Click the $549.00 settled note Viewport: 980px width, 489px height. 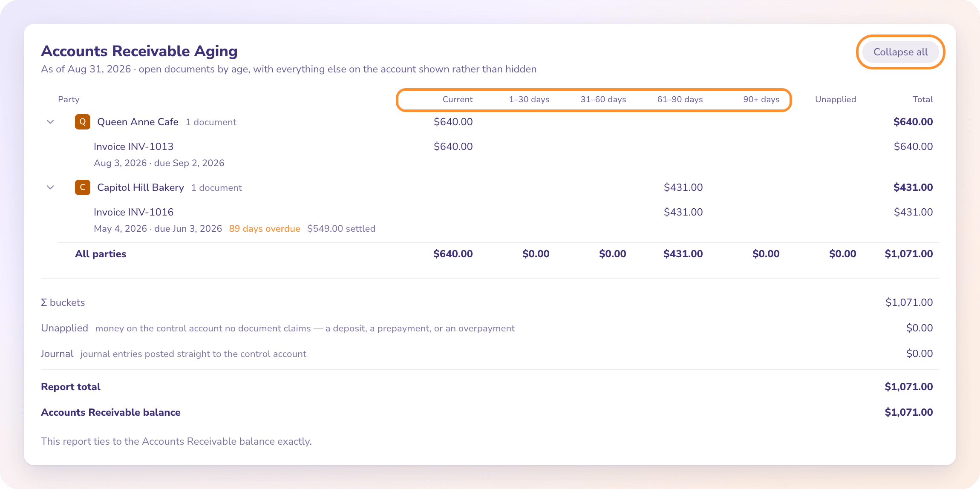(341, 229)
